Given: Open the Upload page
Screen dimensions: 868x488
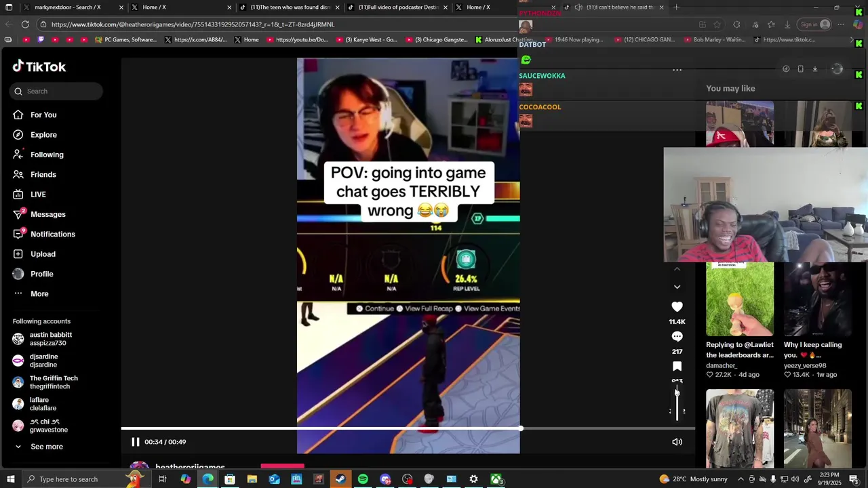Looking at the screenshot, I should pos(34,254).
